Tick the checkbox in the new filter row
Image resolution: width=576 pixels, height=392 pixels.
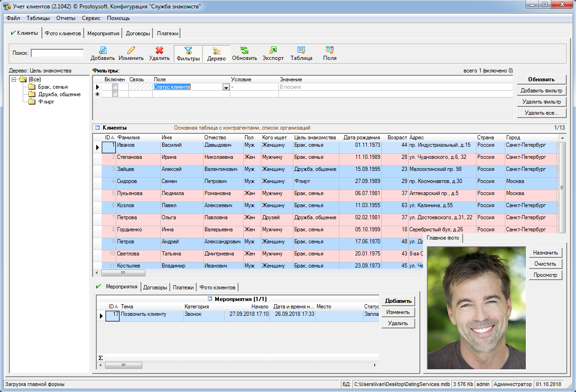[x=115, y=94]
